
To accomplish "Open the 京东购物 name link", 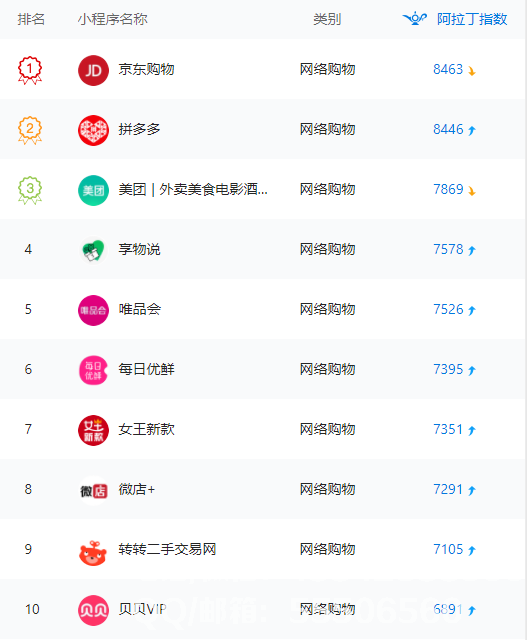I will click(x=146, y=69).
